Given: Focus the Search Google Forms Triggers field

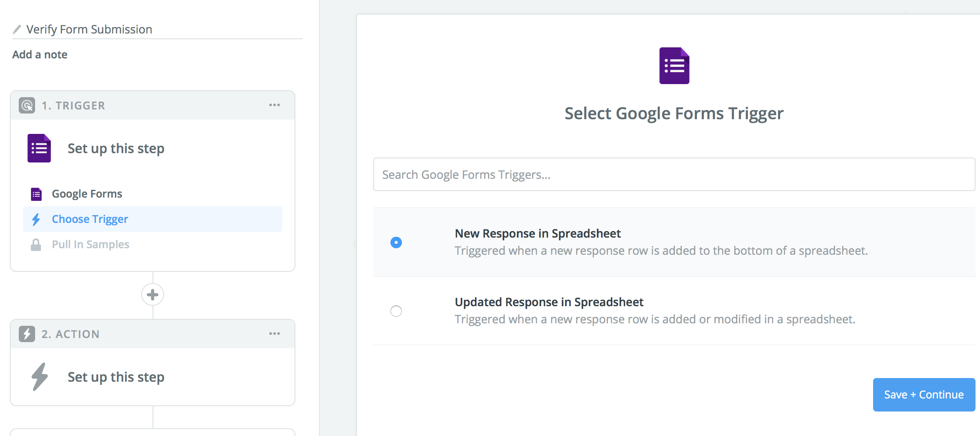Looking at the screenshot, I should click(674, 174).
